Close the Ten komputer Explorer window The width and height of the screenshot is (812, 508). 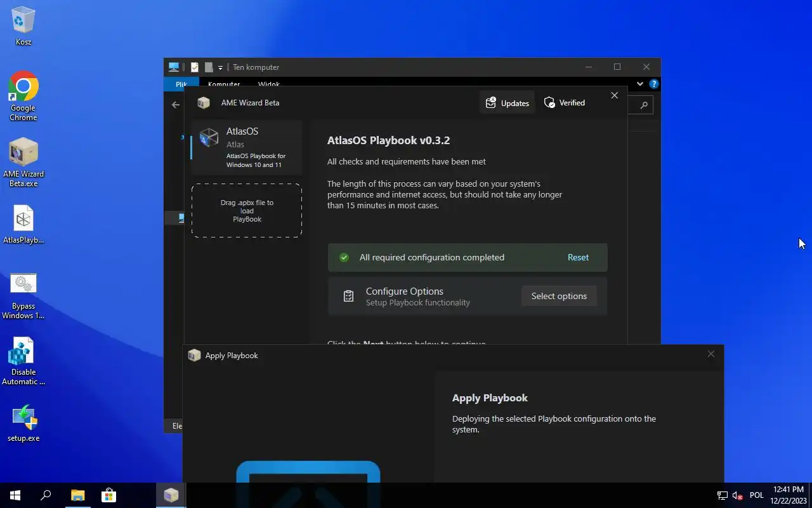(x=646, y=67)
